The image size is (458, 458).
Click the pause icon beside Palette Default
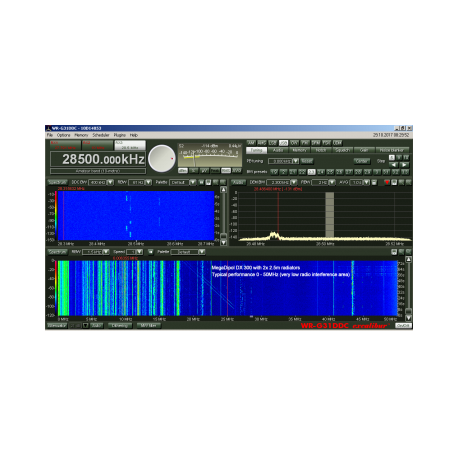point(201,182)
